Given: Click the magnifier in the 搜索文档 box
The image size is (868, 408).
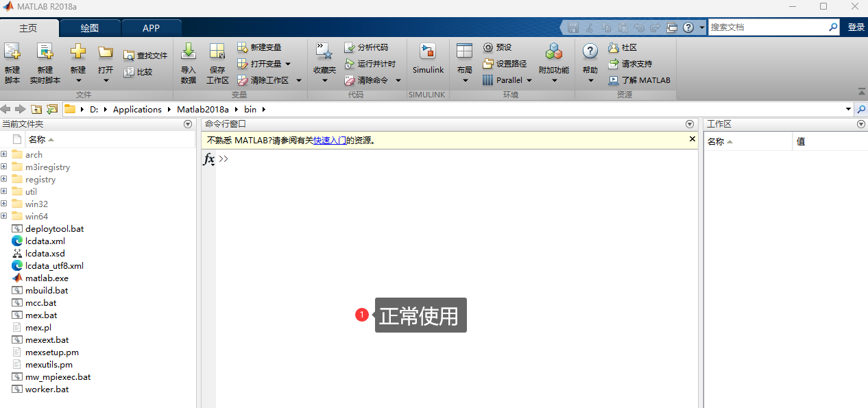Looking at the screenshot, I should (833, 27).
